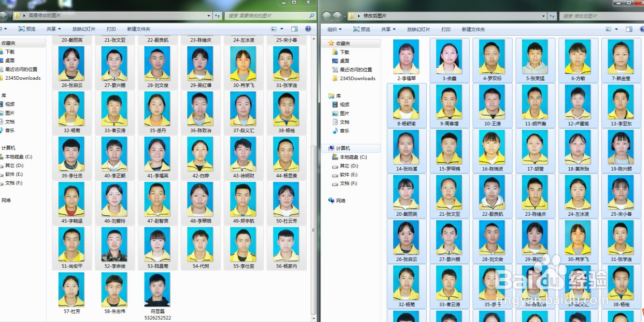Change the view icon in the left window toolbar
This screenshot has height=322, width=644.
pos(274,29)
